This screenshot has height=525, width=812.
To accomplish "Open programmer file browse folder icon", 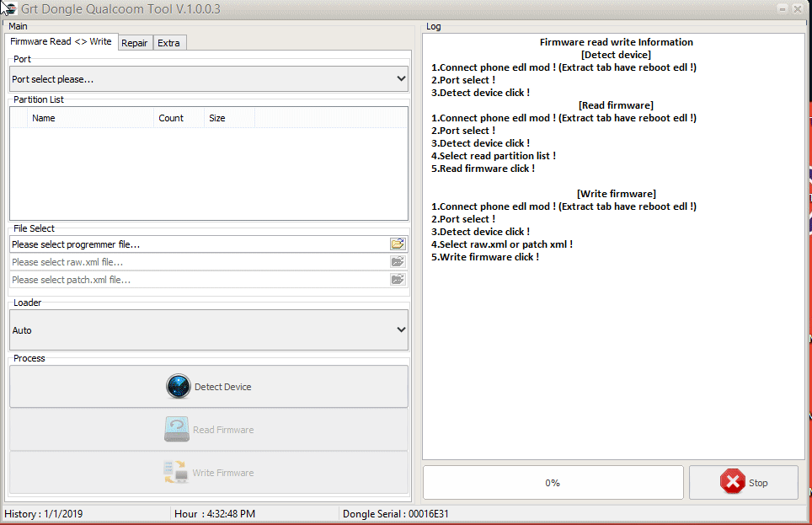I will pos(398,244).
